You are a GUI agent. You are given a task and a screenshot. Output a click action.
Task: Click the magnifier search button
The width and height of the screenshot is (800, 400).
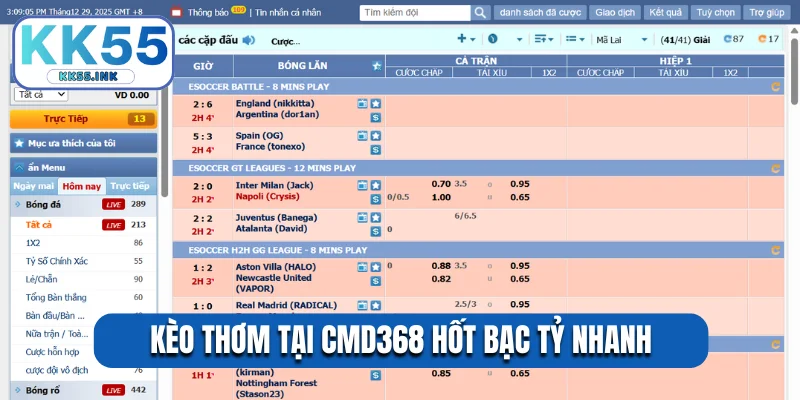click(x=480, y=13)
